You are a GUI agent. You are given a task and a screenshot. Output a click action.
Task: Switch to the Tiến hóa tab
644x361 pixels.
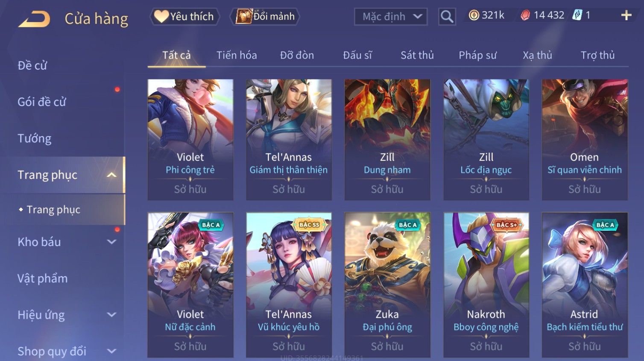(237, 55)
